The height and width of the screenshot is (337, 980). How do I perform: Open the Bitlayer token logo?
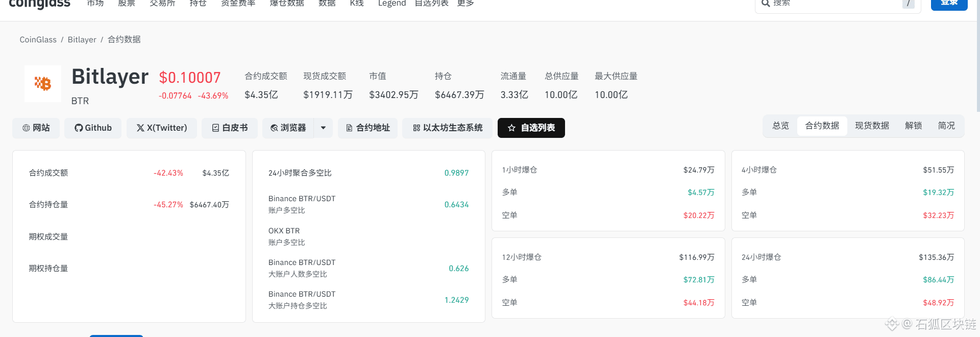[x=43, y=83]
